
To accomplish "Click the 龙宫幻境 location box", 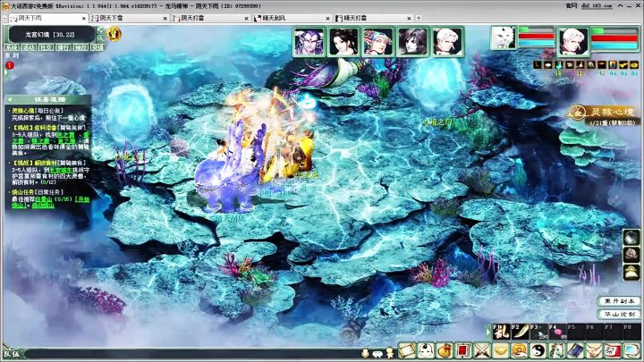I will coord(52,35).
